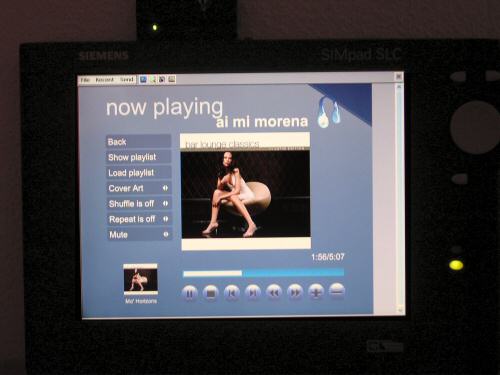Skip to the next track
Image resolution: width=500 pixels, height=375 pixels.
(253, 293)
